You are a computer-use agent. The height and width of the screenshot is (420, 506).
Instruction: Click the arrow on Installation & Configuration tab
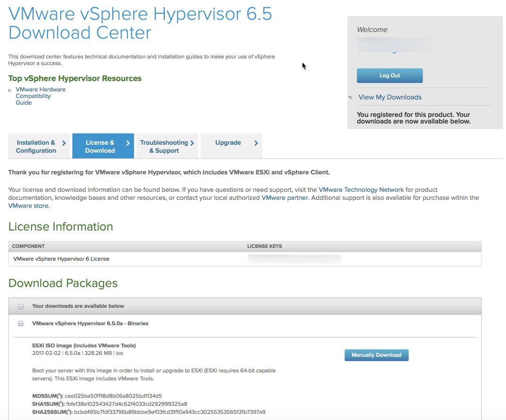[64, 143]
